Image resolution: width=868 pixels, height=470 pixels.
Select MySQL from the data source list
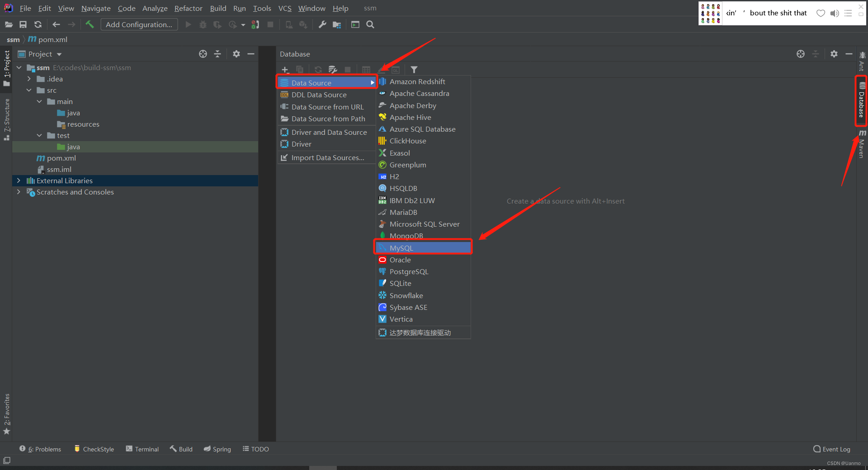click(423, 248)
